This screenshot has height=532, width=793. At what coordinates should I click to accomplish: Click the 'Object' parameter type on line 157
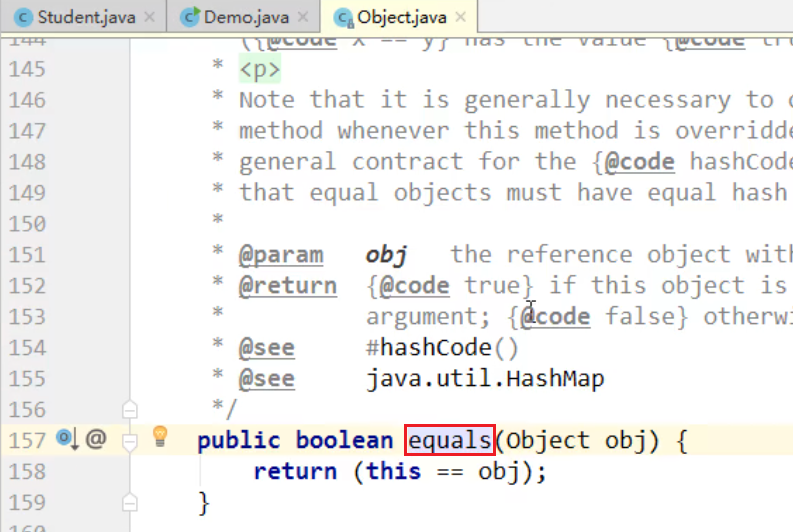coord(548,440)
